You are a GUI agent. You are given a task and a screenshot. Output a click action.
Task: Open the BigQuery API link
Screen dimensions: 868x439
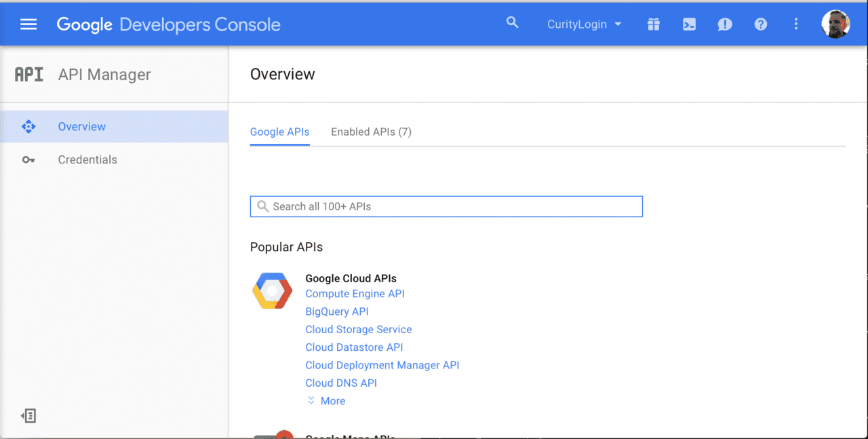click(x=337, y=311)
